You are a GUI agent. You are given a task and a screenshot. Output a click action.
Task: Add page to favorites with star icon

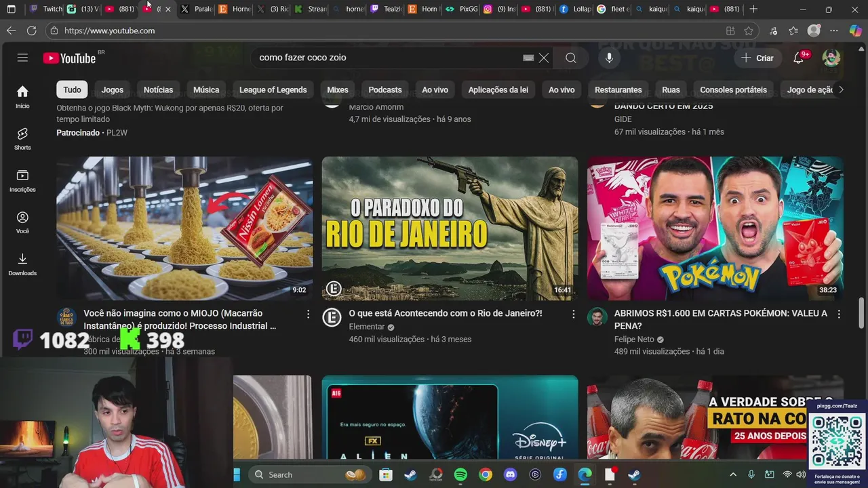coord(749,30)
